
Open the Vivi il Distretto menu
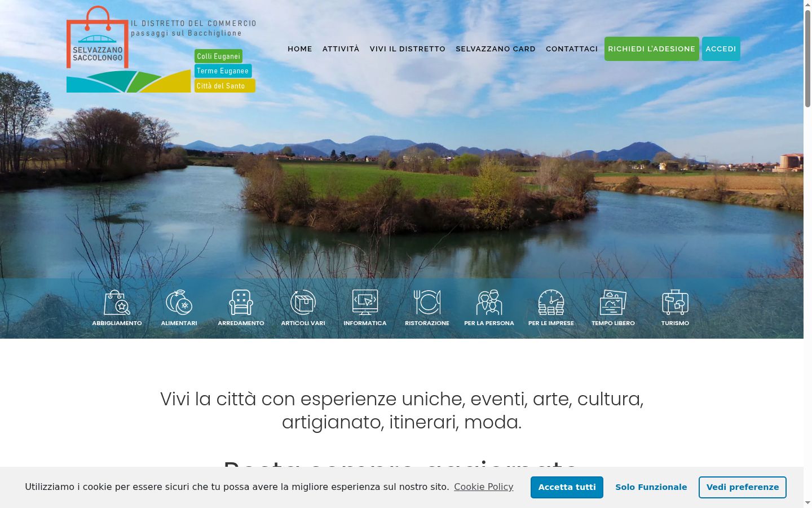click(408, 49)
